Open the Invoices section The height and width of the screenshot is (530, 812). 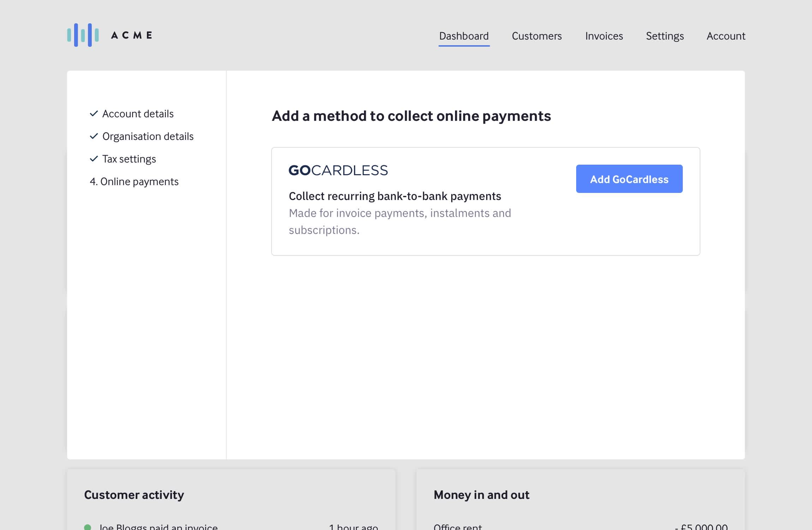point(604,36)
